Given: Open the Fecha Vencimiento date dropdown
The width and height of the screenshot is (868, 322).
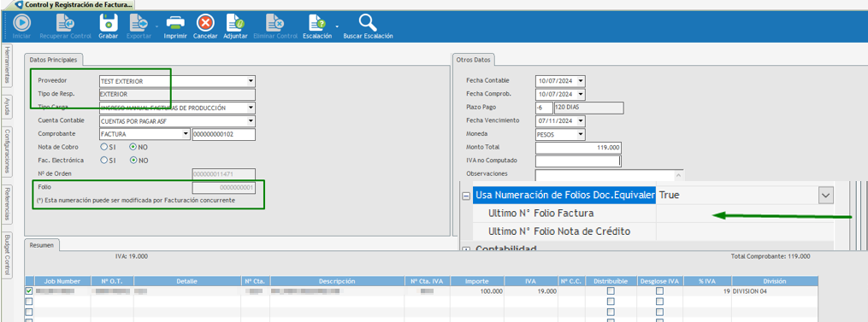Looking at the screenshot, I should [581, 120].
